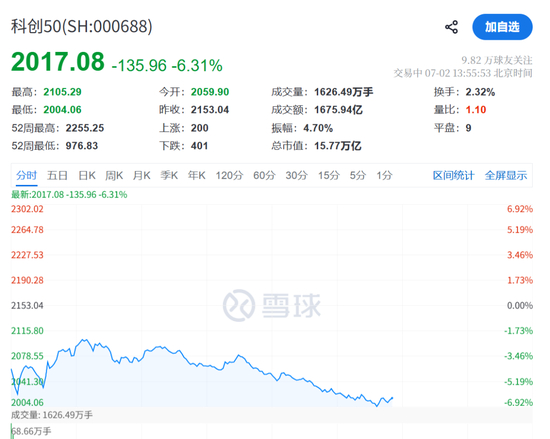Switch to 1分 interval chart
The width and height of the screenshot is (550, 439).
click(x=384, y=175)
